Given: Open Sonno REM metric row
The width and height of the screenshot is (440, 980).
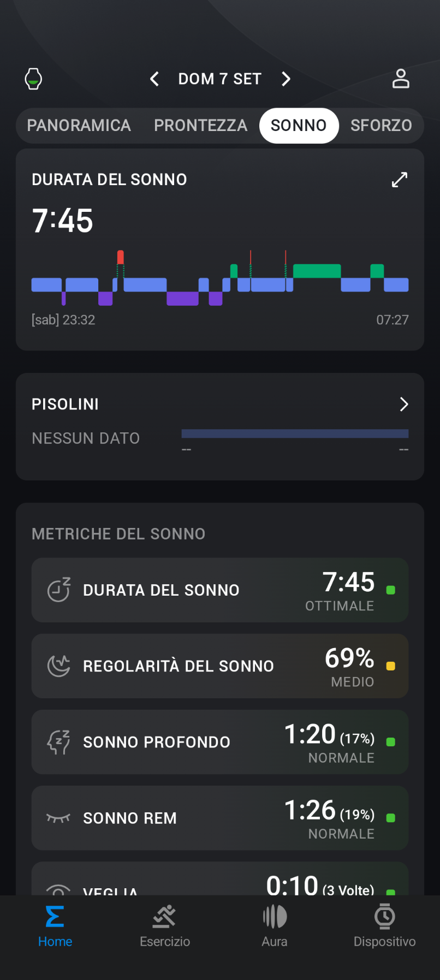Looking at the screenshot, I should click(219, 818).
